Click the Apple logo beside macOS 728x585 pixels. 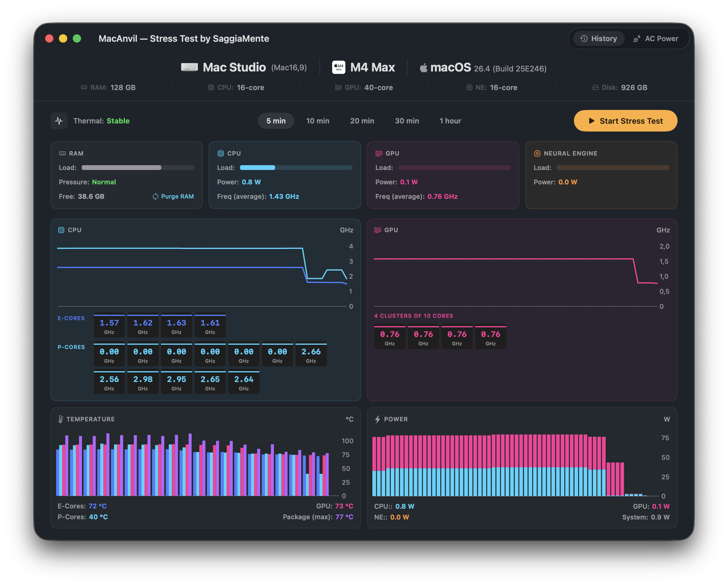click(423, 68)
